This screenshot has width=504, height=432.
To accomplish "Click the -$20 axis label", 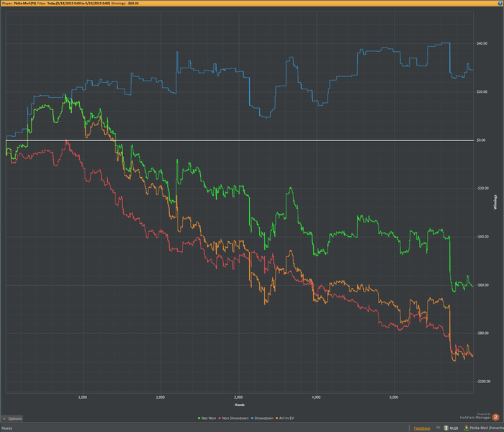I will (x=482, y=189).
